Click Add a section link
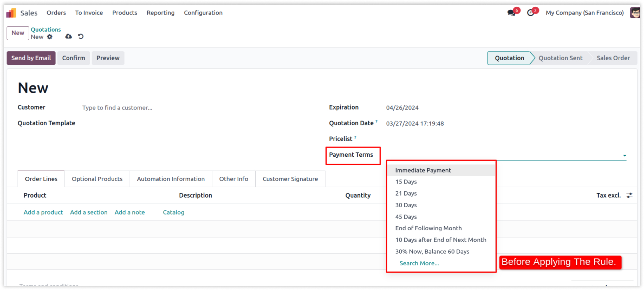This screenshot has width=644, height=290. coord(89,212)
